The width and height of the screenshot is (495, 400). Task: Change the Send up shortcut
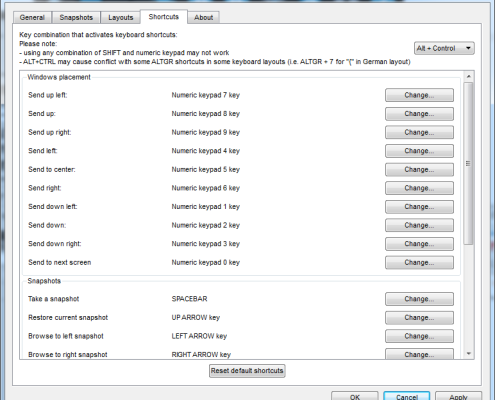pos(419,114)
